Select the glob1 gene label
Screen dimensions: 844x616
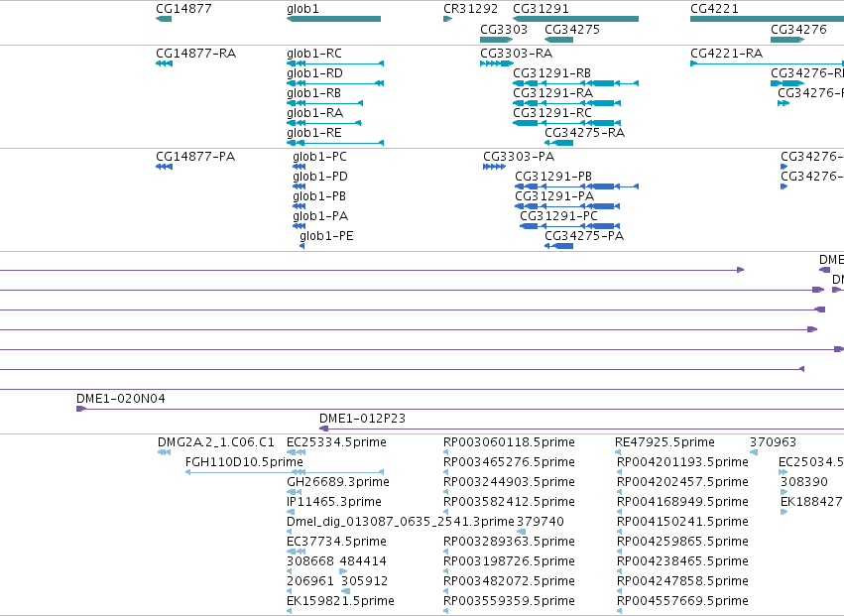pos(303,9)
